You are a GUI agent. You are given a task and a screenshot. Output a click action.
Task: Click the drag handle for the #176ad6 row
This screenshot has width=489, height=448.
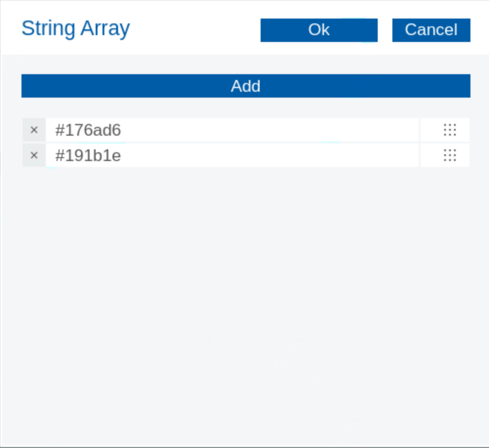(x=449, y=130)
